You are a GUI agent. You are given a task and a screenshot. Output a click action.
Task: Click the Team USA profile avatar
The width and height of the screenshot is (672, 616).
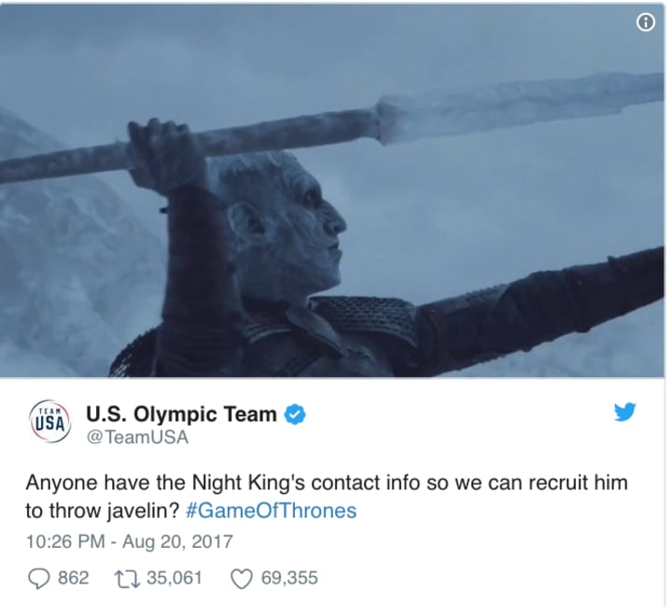tap(49, 422)
